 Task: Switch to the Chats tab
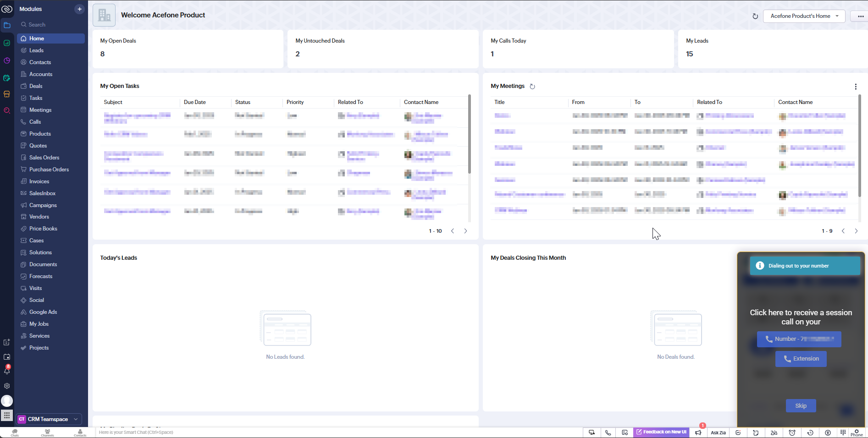[x=15, y=433]
